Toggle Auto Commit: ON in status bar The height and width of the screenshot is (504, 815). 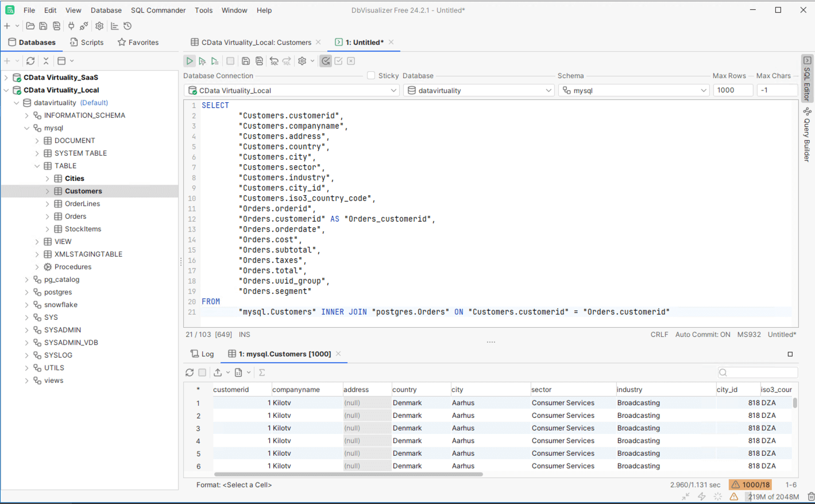[702, 335]
